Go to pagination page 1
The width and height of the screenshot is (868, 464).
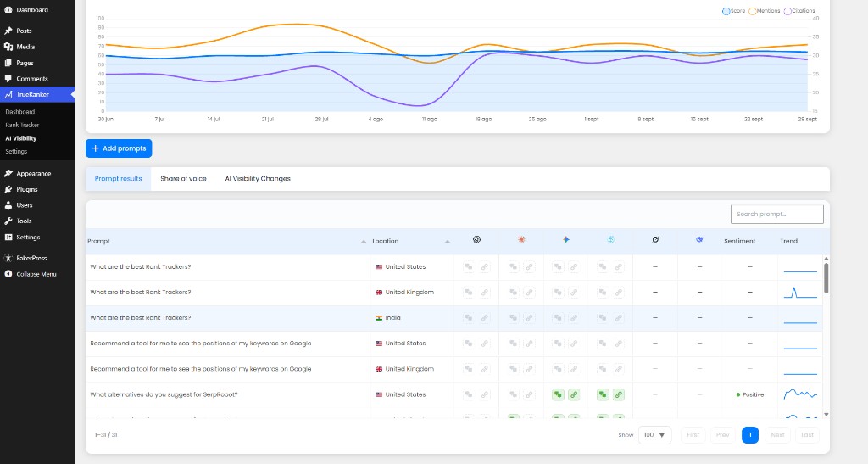click(749, 435)
